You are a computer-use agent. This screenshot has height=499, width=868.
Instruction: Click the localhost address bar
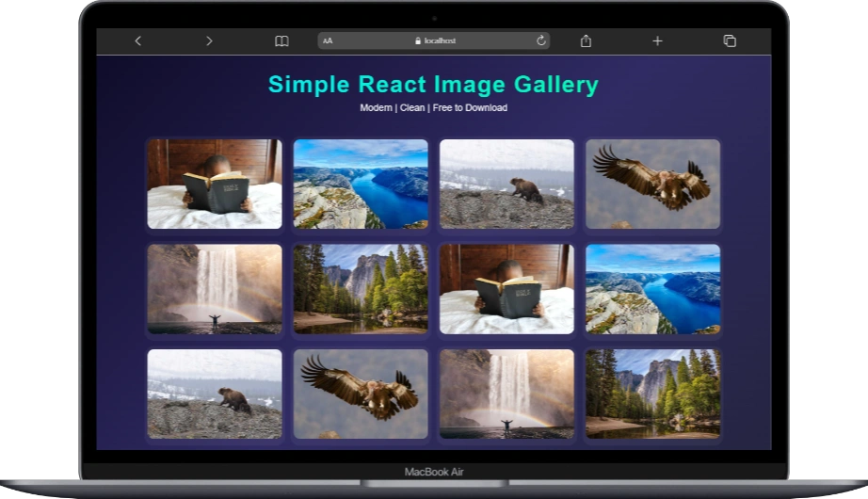(433, 41)
